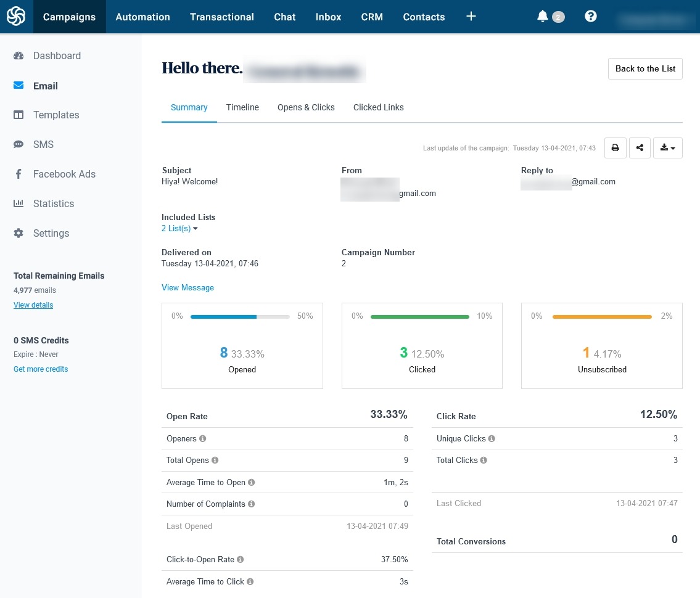
Task: Open the View Message link
Action: [187, 288]
